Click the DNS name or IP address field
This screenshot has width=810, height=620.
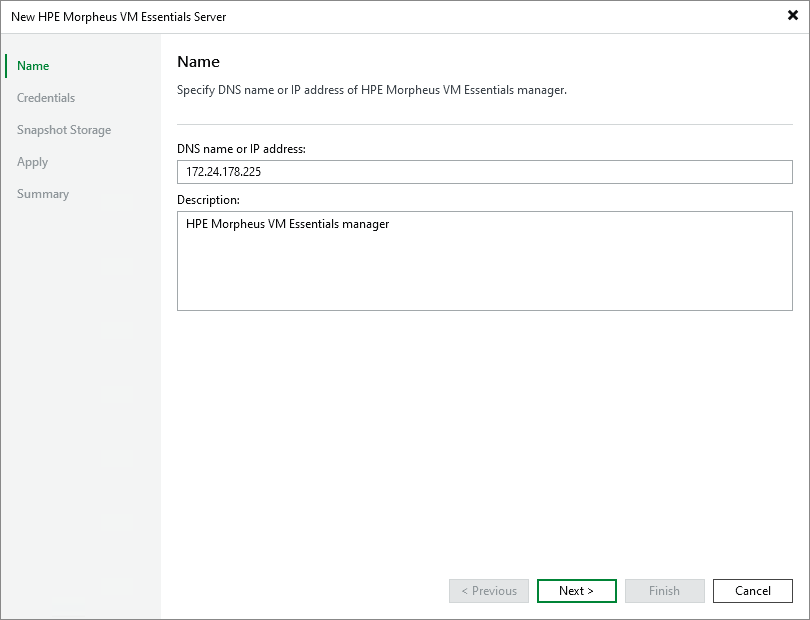click(485, 171)
